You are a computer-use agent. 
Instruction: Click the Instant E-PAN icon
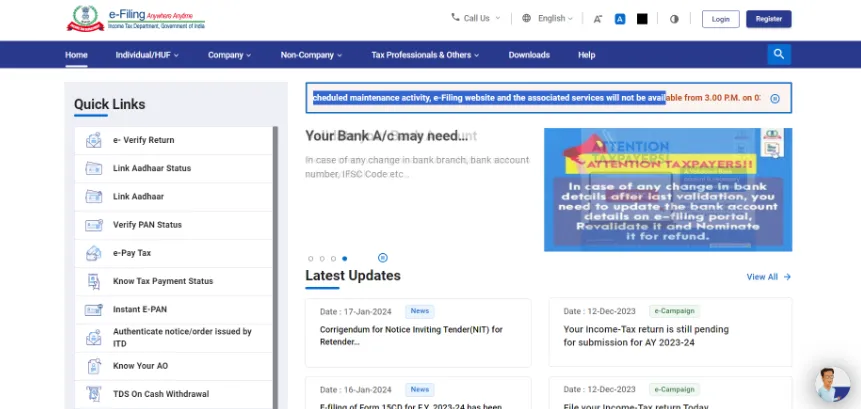click(x=93, y=310)
